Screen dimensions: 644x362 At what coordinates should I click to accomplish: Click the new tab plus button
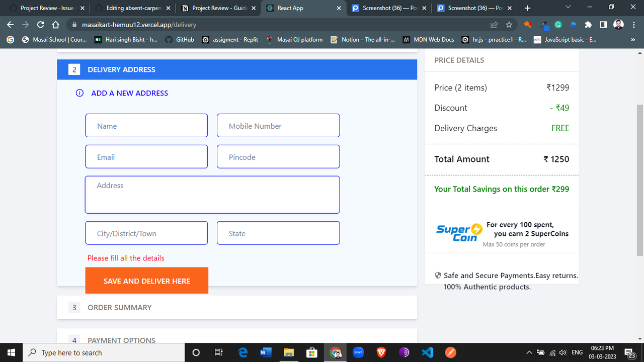pyautogui.click(x=527, y=8)
